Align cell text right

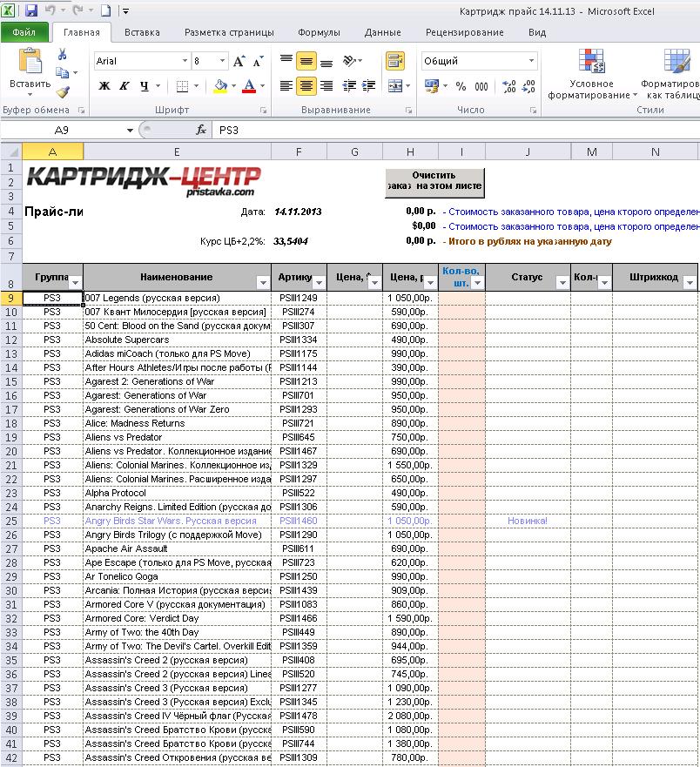point(326,86)
